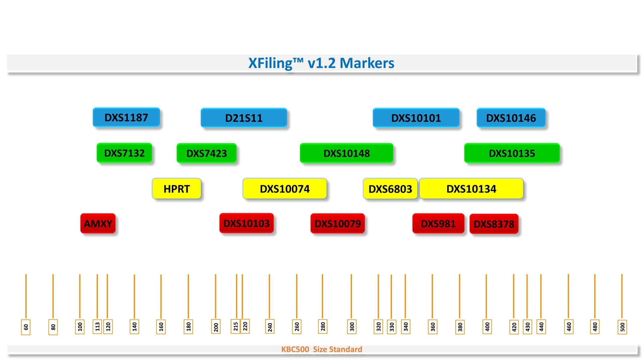Click the red AMXY marker box
Viewport: 644px width, 362px height.
pyautogui.click(x=98, y=223)
